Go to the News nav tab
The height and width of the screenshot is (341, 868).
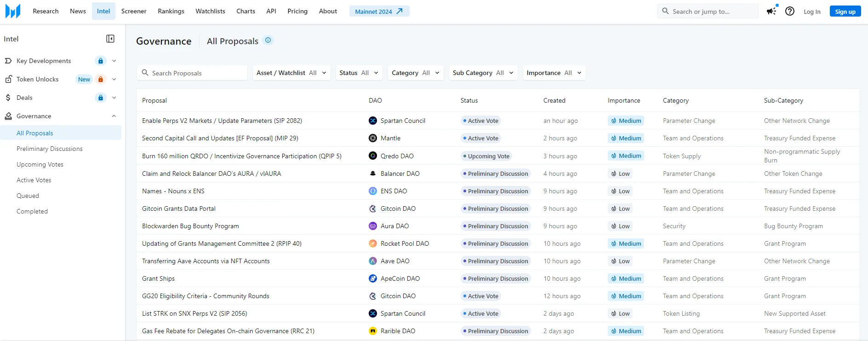[x=78, y=11]
